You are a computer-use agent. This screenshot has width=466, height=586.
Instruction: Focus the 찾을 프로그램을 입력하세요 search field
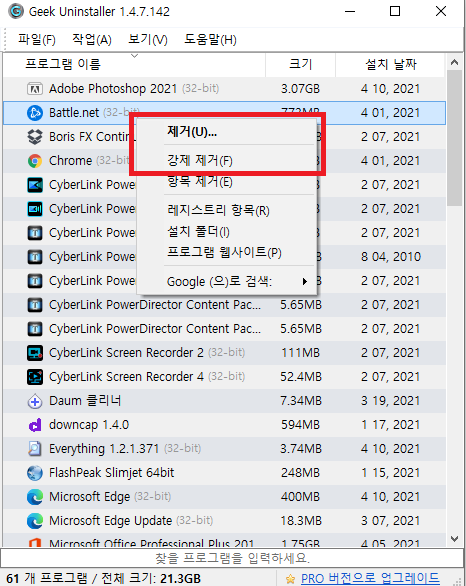point(232,558)
